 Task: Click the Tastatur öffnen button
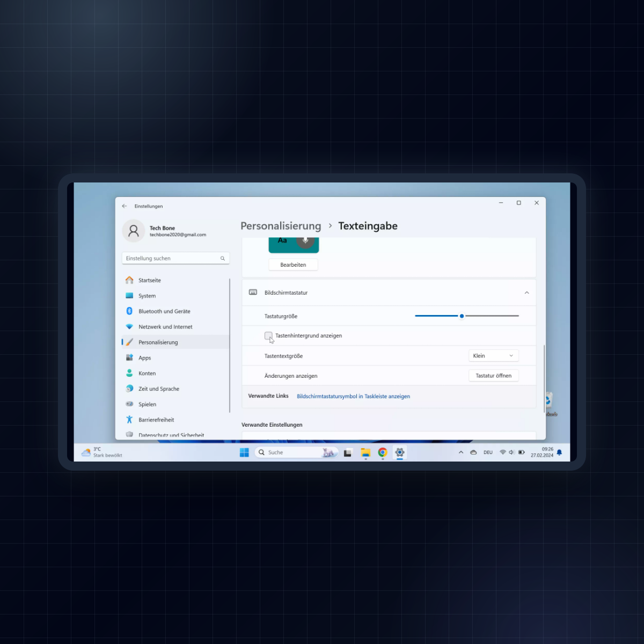494,376
